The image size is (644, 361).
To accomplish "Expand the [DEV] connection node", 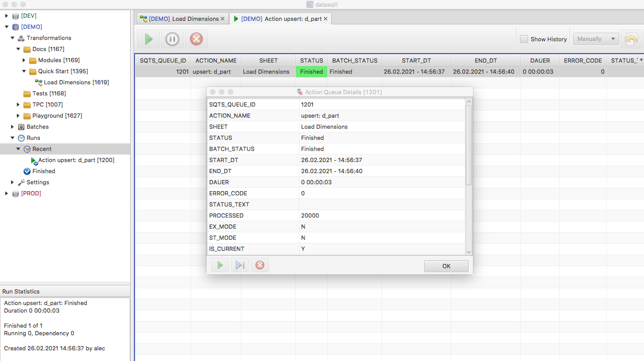I will pos(7,16).
